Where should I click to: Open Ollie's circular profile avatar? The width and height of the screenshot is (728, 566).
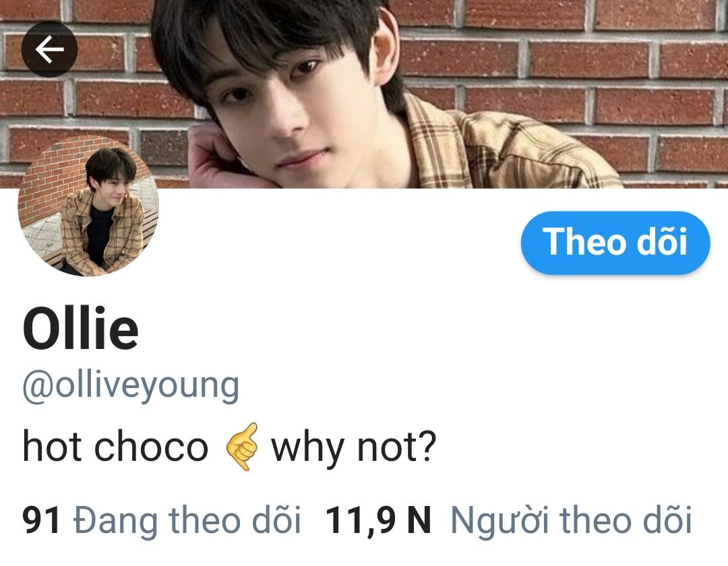pos(88,206)
